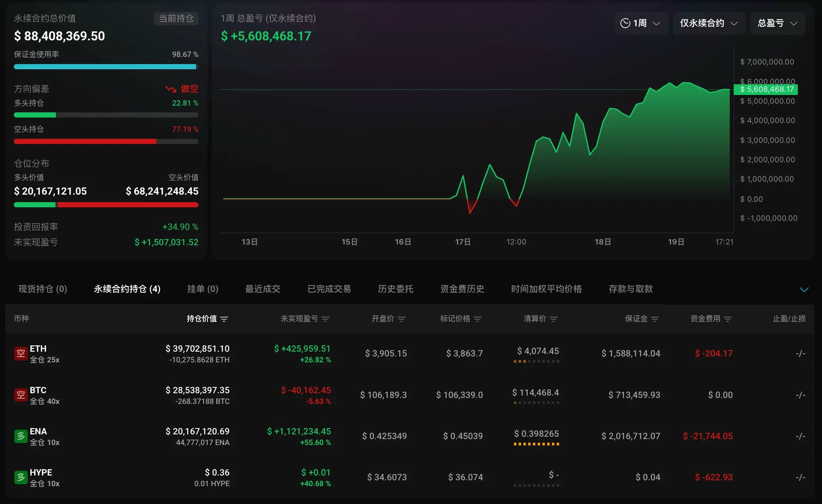Click the sort icon next to 标记价格
The image size is (822, 504).
click(478, 319)
